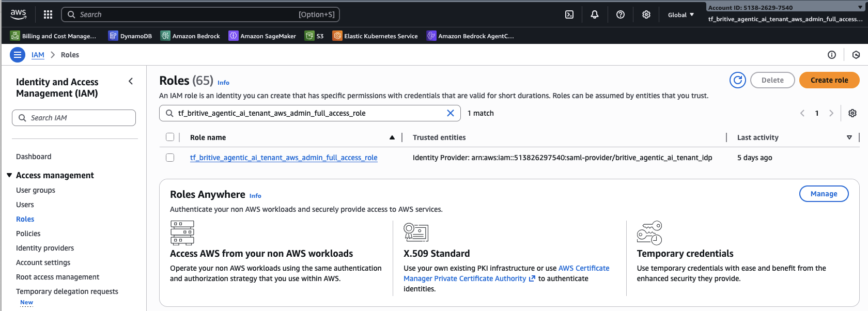868x311 pixels.
Task: Click the help question mark icon
Action: point(621,14)
